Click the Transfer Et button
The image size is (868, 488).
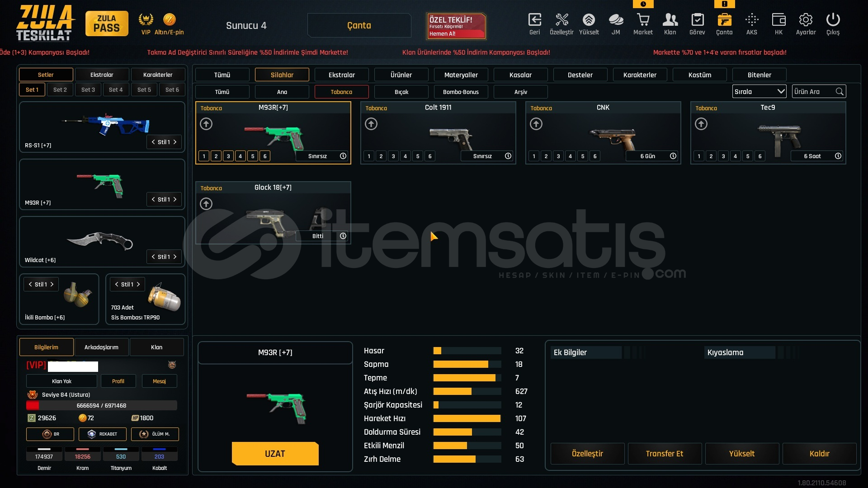click(x=664, y=454)
